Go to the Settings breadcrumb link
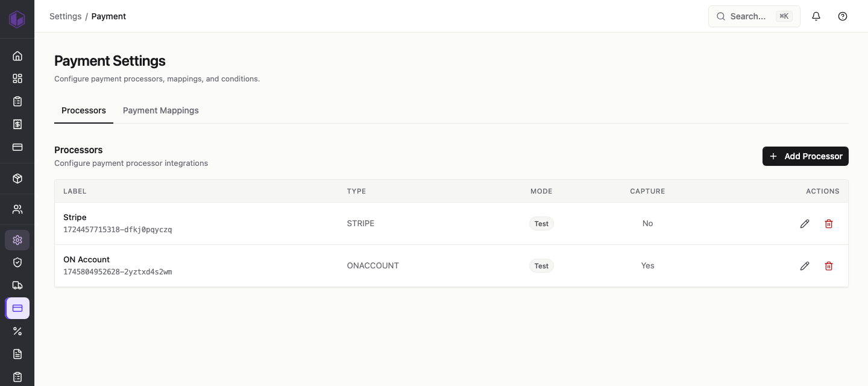 click(x=65, y=16)
